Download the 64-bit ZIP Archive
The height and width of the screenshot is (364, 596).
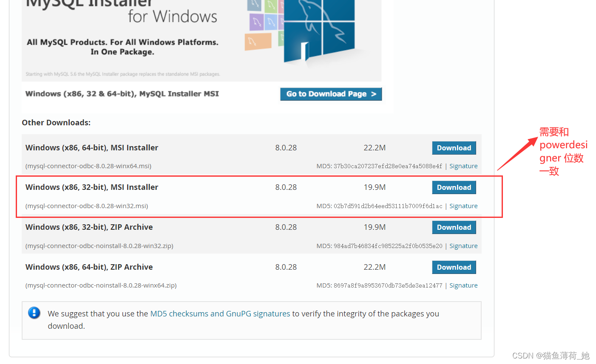454,267
